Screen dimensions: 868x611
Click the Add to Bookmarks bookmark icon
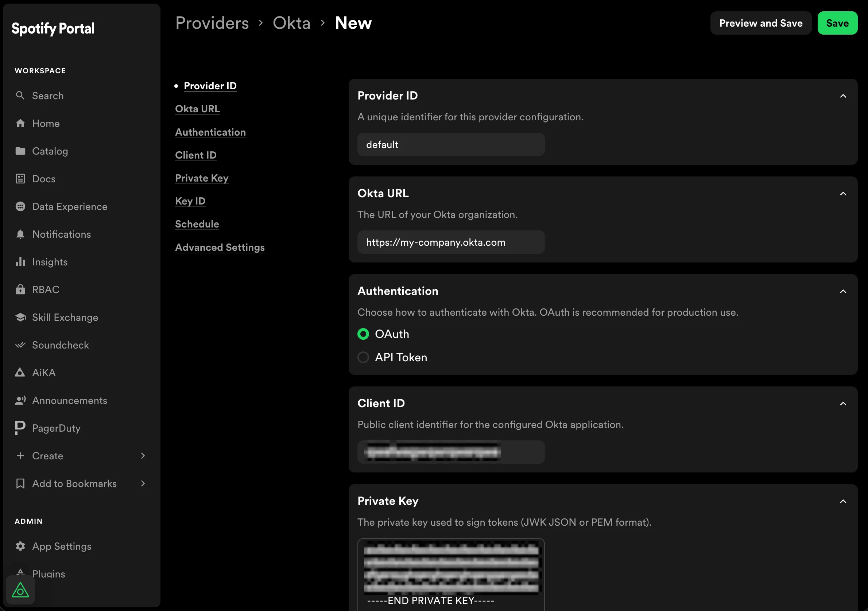pyautogui.click(x=20, y=484)
